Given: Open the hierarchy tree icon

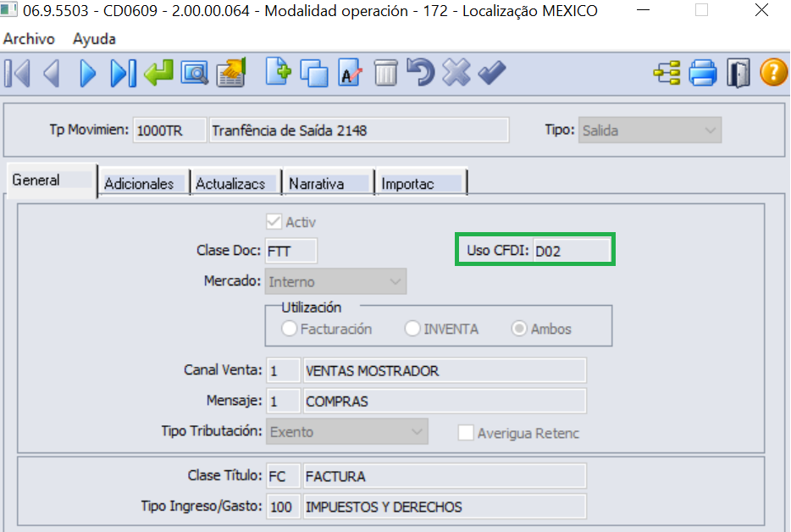Looking at the screenshot, I should [667, 73].
